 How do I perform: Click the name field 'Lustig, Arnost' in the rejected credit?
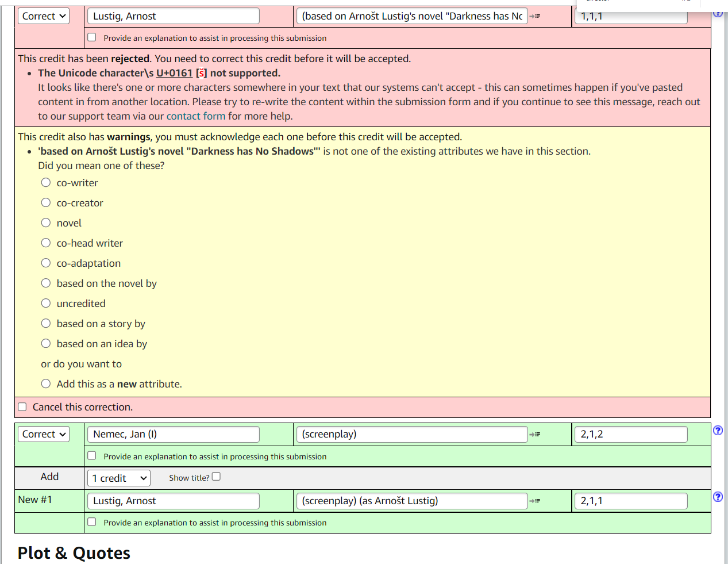coord(174,16)
